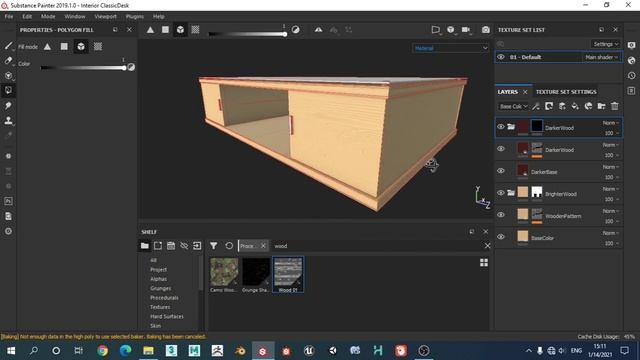Open the File menu
This screenshot has width=640, height=360.
9,16
